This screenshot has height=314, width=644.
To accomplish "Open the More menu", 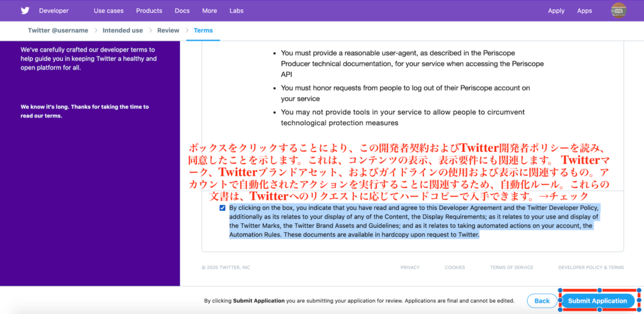I will tap(209, 11).
